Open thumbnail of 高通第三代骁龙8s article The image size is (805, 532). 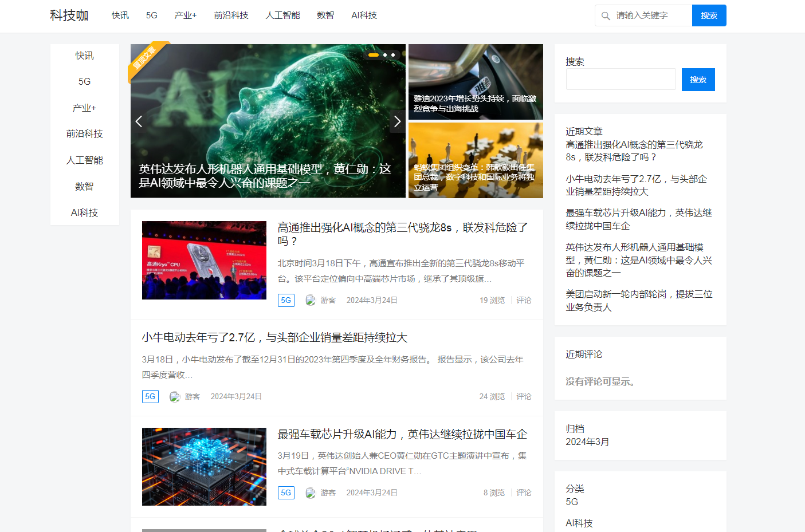204,260
